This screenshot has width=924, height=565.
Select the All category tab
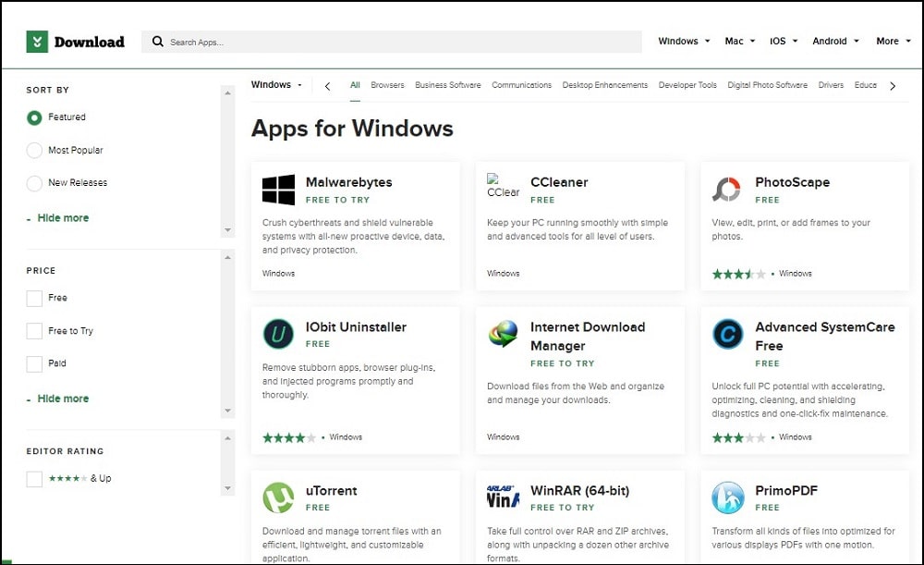coord(355,85)
